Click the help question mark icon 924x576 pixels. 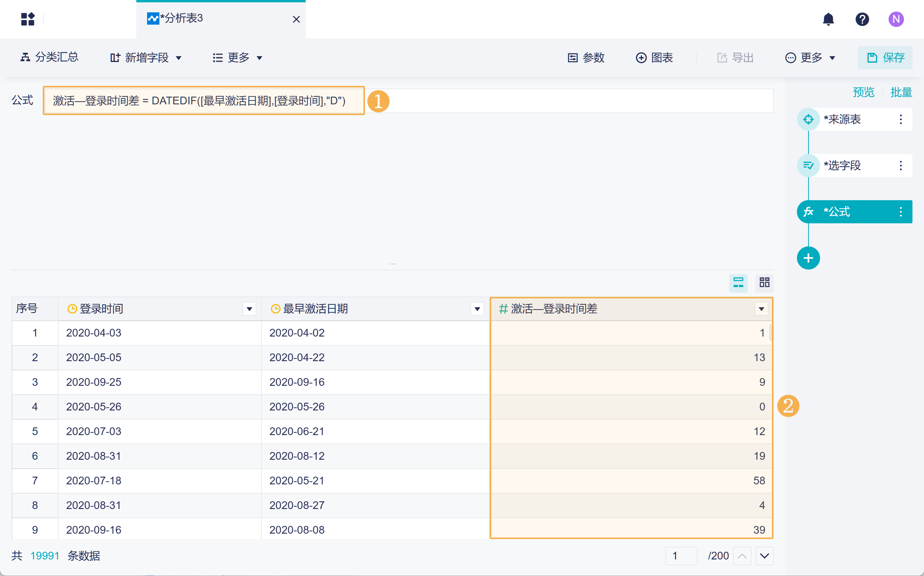[862, 19]
